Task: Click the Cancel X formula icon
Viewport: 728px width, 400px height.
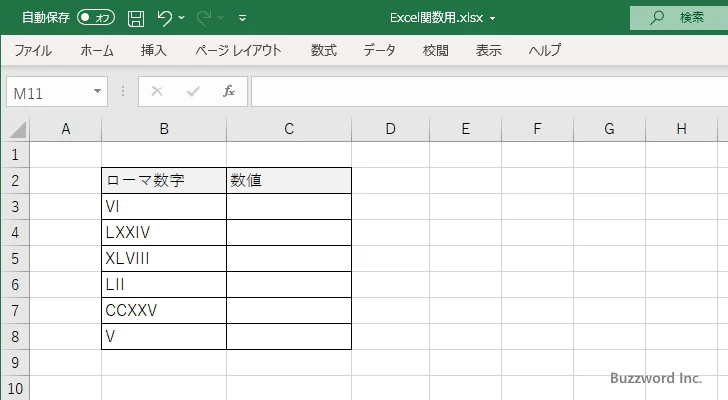Action: [157, 91]
